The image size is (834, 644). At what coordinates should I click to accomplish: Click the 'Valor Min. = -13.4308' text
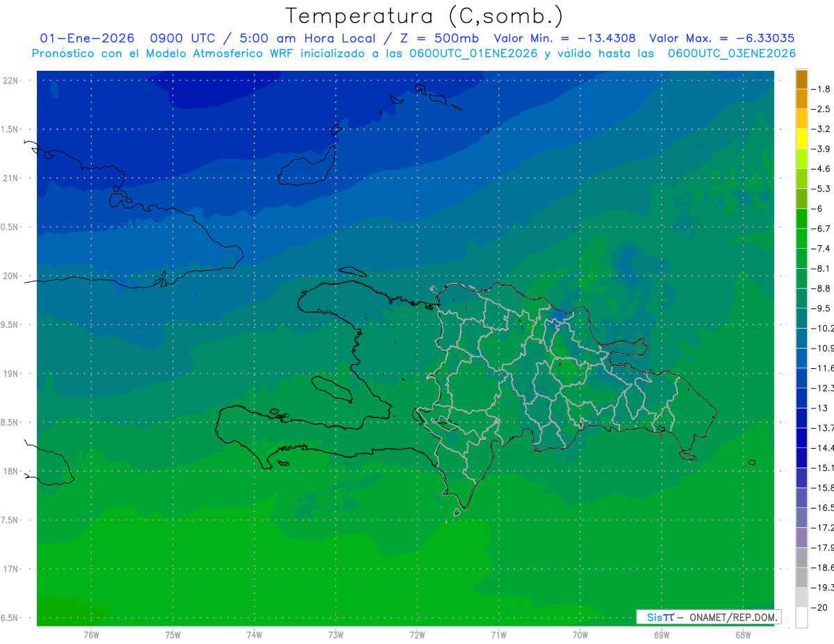564,38
